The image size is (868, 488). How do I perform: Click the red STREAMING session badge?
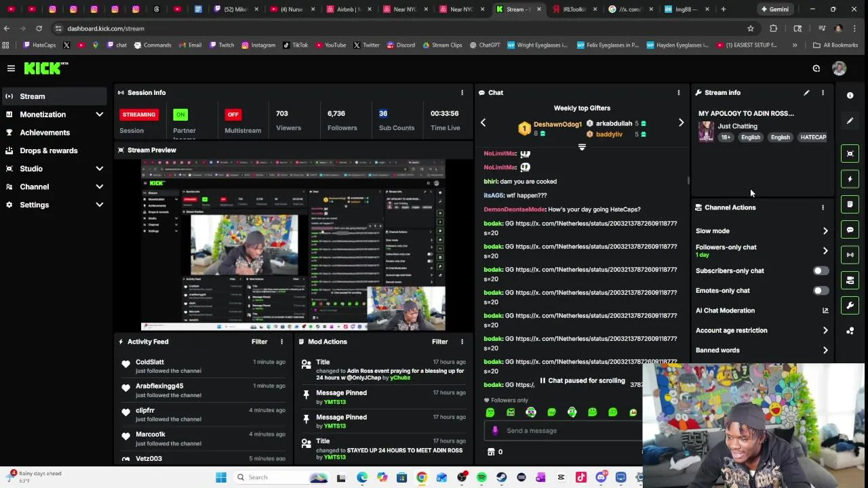coord(139,115)
